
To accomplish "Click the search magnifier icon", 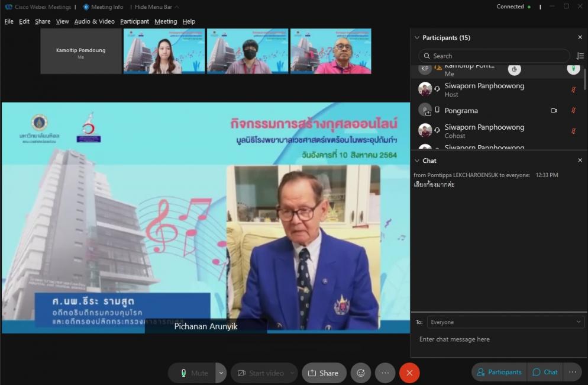I will coord(427,56).
